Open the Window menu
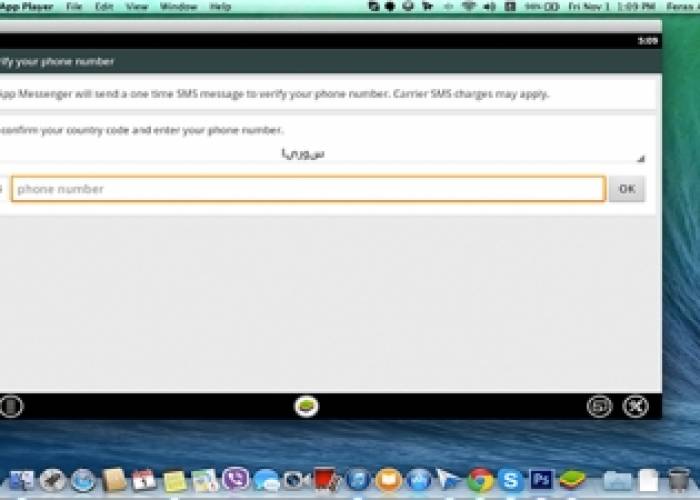 click(x=179, y=6)
